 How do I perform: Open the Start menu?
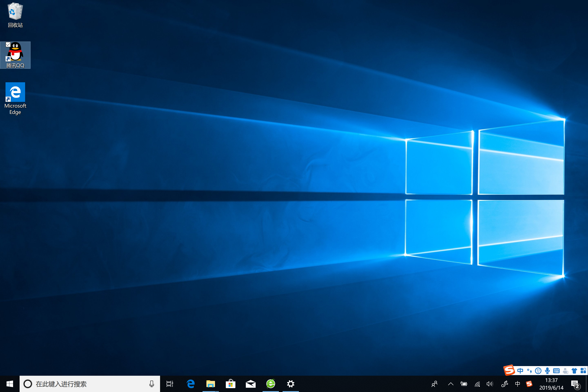[x=10, y=384]
